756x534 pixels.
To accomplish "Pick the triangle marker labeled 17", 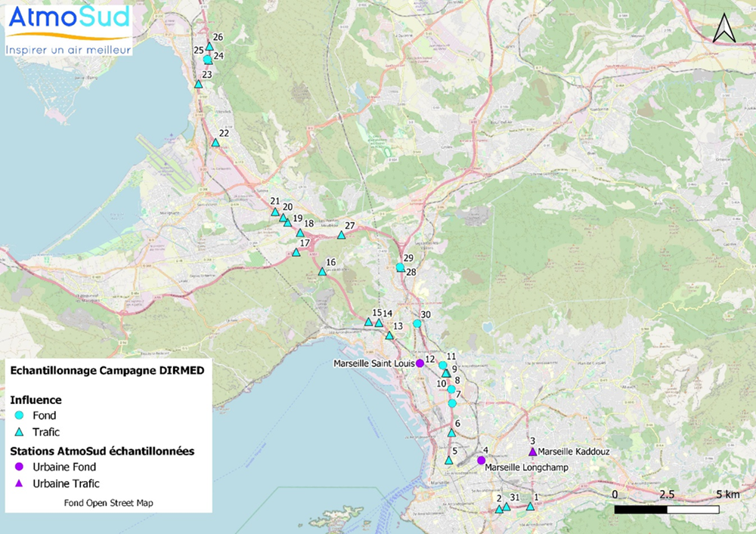I will (296, 252).
